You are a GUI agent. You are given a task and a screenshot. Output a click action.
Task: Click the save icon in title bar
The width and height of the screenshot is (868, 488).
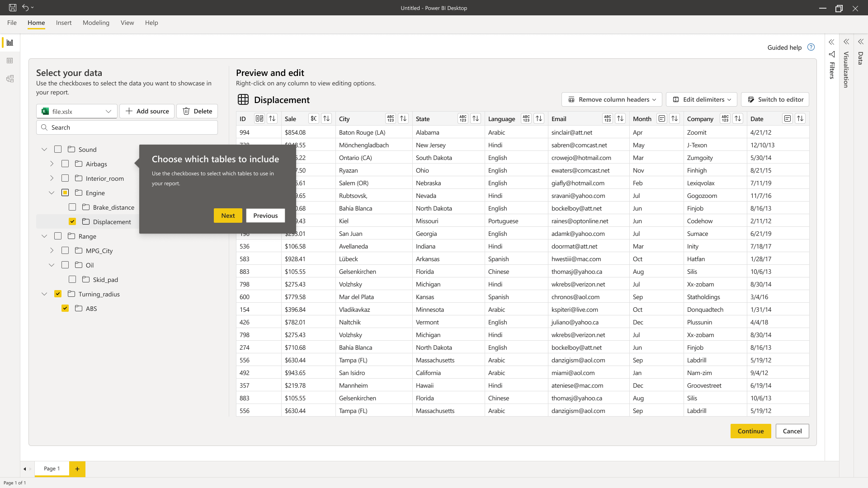[x=12, y=8]
